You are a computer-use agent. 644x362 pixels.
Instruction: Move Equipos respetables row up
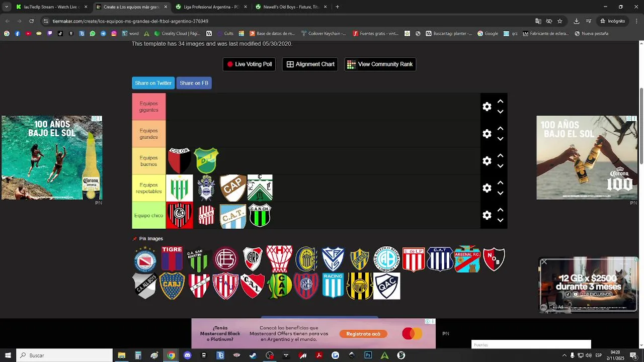pos(500,183)
